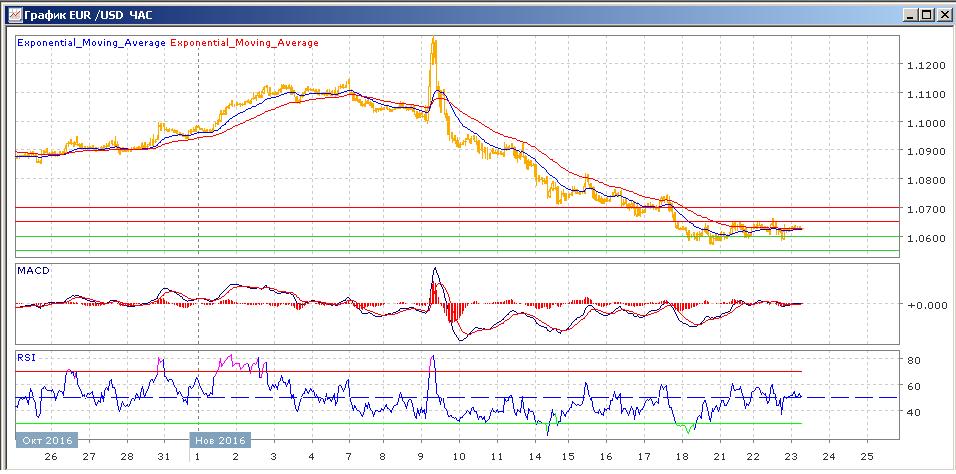
Task: Click the chart window icon in title bar
Action: coord(15,14)
